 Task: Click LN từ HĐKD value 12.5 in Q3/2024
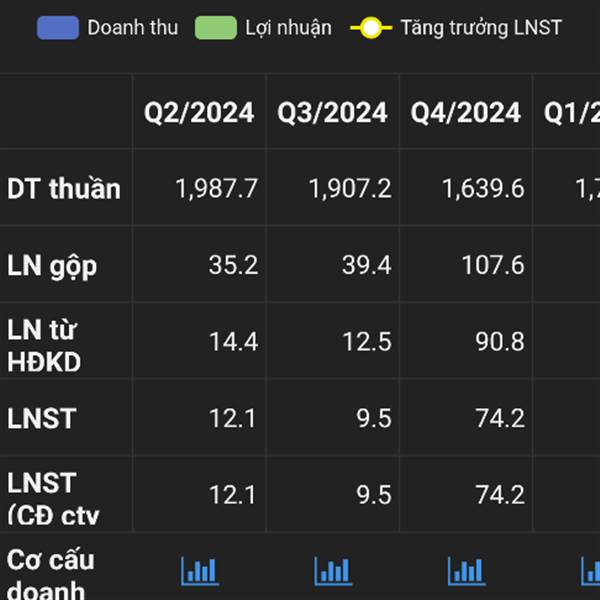[x=367, y=342]
